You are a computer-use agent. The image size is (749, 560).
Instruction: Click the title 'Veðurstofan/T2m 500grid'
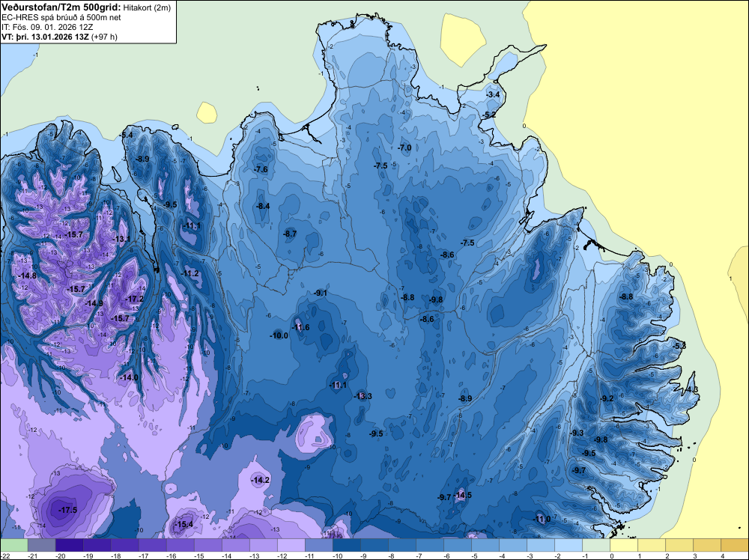click(x=61, y=7)
